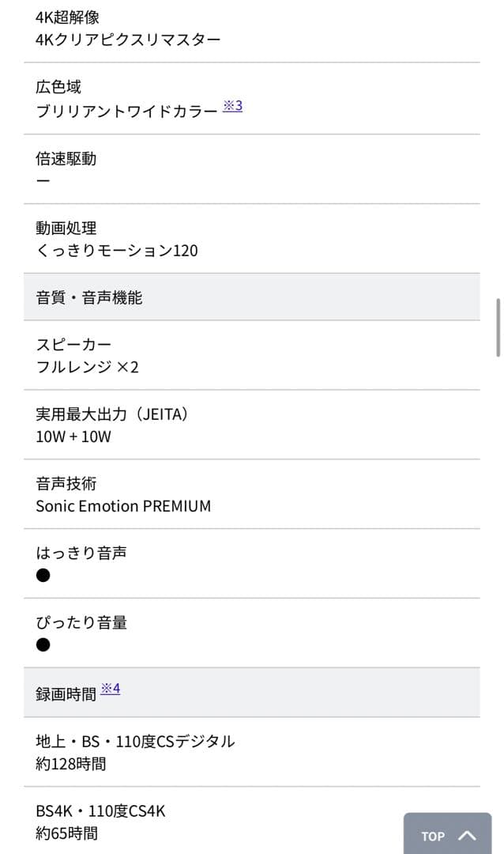
Task: Click the 10W + 10W output value
Action: coord(73,436)
